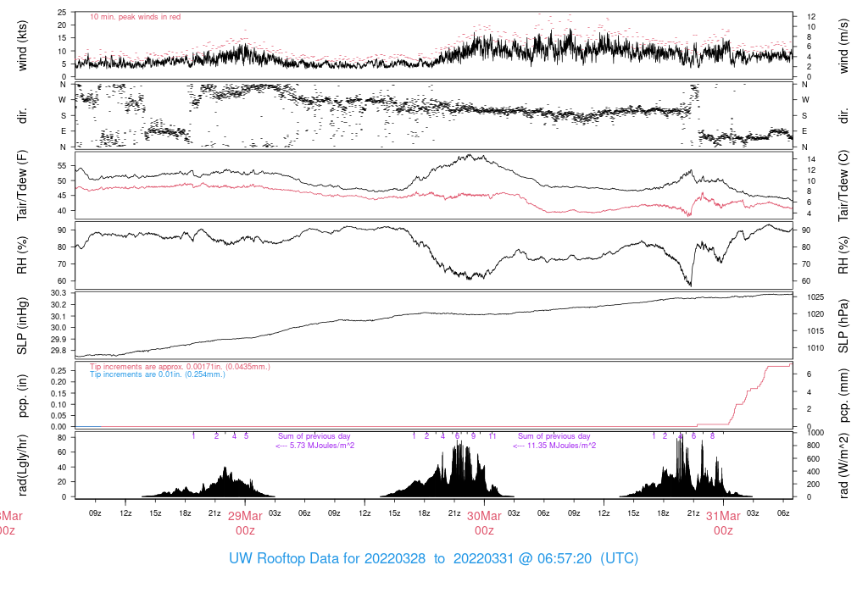Click the '0.25' tick on precipitation axis
The image size is (868, 593).
(58, 371)
